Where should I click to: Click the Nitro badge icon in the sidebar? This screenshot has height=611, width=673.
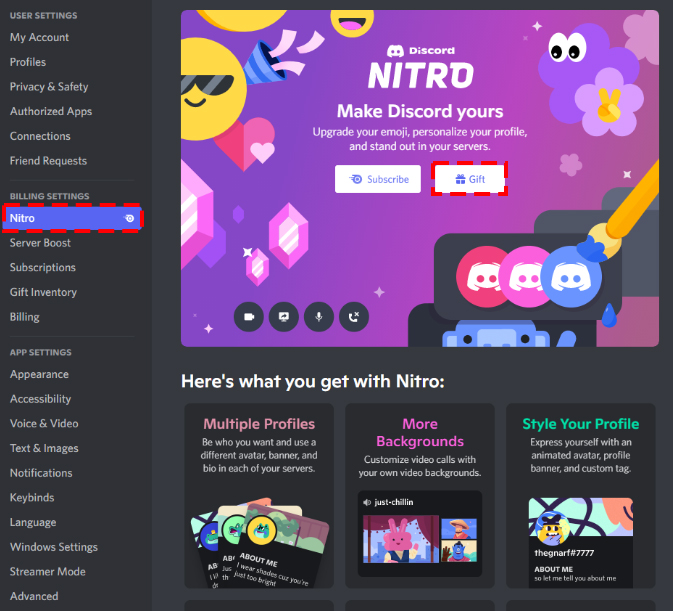[130, 218]
